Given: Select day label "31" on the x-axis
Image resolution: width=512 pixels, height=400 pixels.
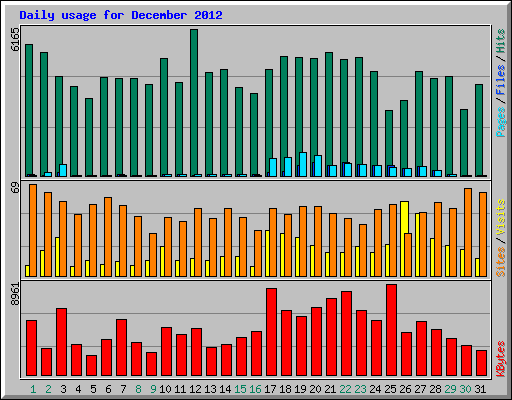Looking at the screenshot, I should (x=480, y=389).
